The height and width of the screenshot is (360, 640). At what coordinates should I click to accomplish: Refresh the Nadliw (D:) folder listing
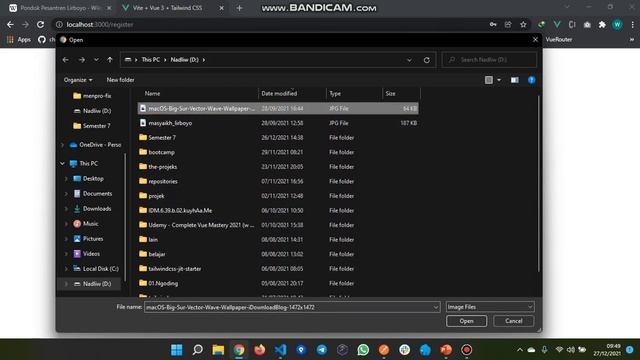pyautogui.click(x=427, y=60)
